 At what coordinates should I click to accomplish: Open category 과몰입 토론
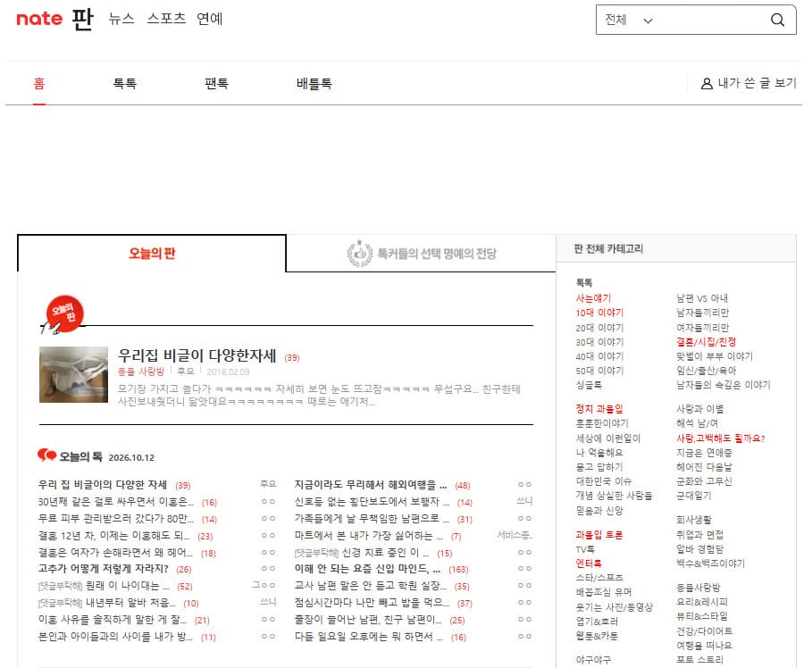point(599,535)
